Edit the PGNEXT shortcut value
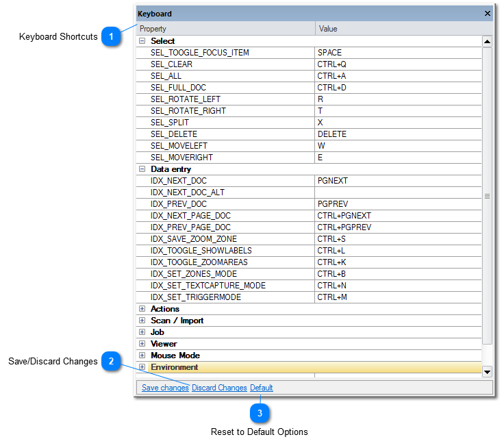This screenshot has width=502, height=448. (399, 181)
